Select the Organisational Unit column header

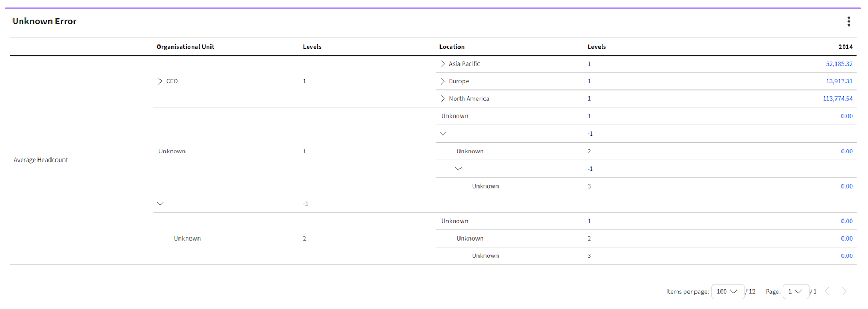(185, 47)
